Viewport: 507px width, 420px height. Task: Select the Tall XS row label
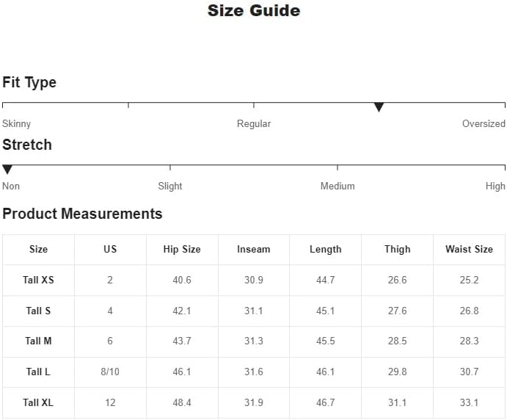coord(38,280)
